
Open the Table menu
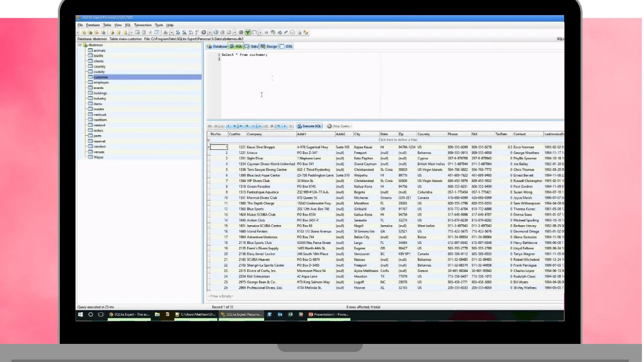(x=107, y=25)
